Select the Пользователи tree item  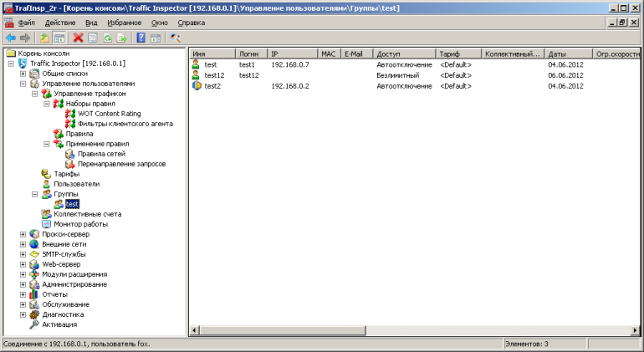click(x=77, y=184)
